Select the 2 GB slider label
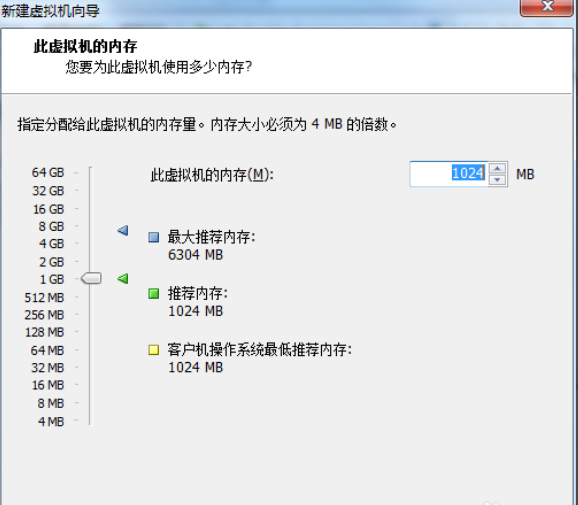The height and width of the screenshot is (505, 578). pos(52,262)
